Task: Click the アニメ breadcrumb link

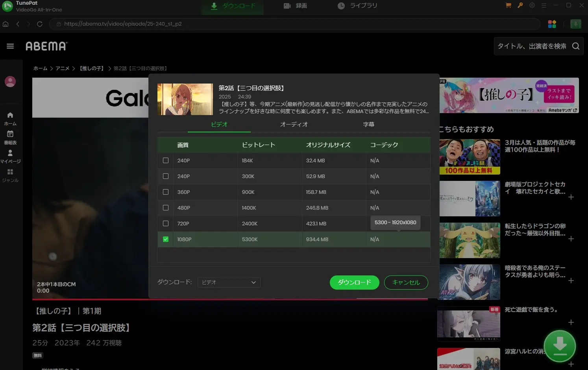Action: pyautogui.click(x=63, y=69)
